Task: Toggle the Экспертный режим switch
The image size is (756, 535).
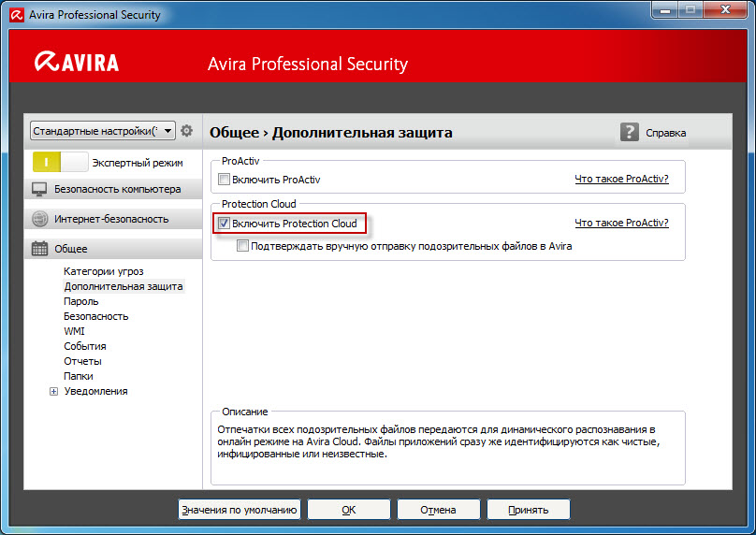Action: (x=60, y=162)
